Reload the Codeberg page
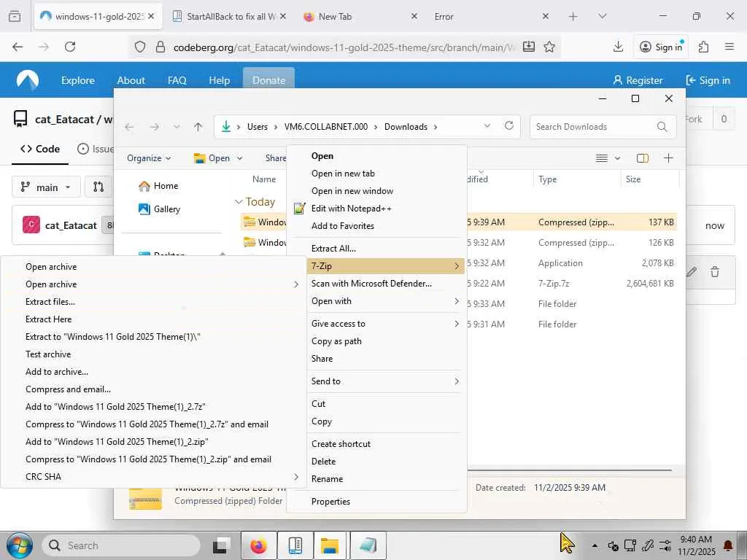 point(70,47)
